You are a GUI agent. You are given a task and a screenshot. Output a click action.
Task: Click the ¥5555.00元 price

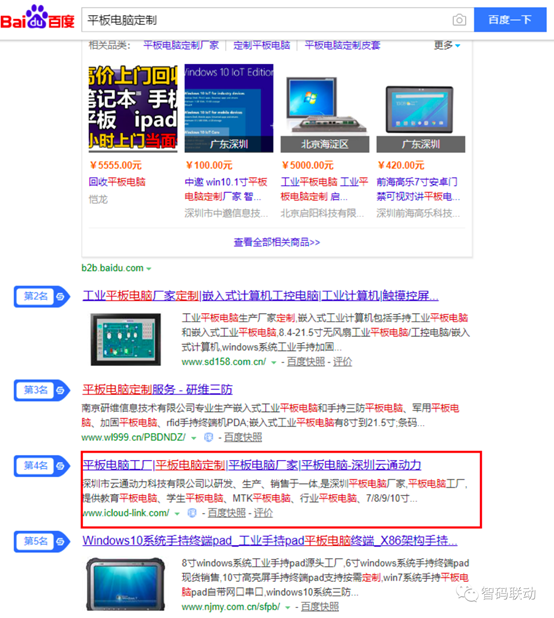116,165
